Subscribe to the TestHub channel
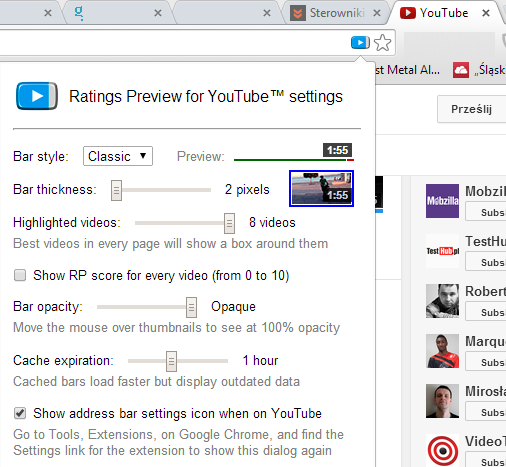The image size is (506, 467). point(486,262)
